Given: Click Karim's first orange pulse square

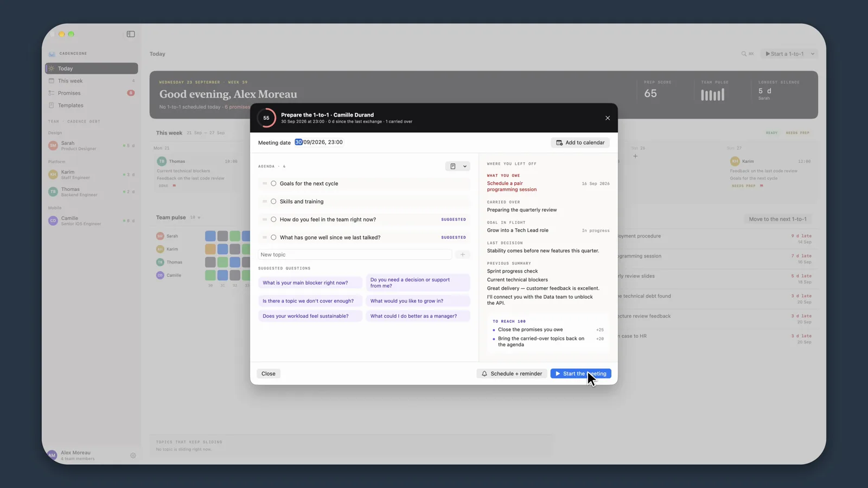Looking at the screenshot, I should (x=210, y=249).
